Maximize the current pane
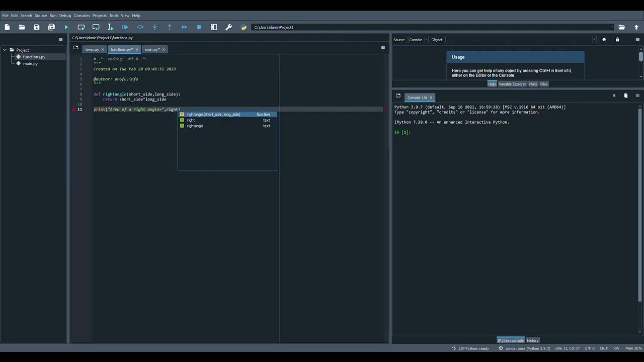Screen dimensions: 644x362 [214, 27]
